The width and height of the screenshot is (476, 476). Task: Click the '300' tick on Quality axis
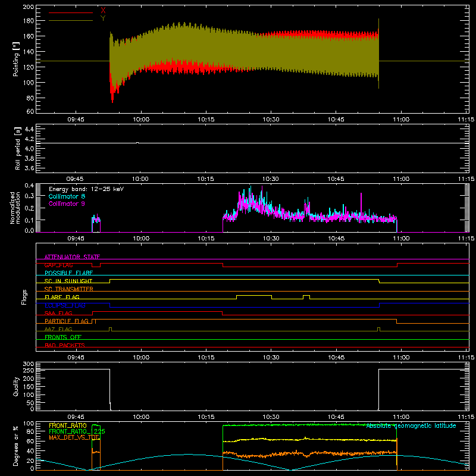28,364
